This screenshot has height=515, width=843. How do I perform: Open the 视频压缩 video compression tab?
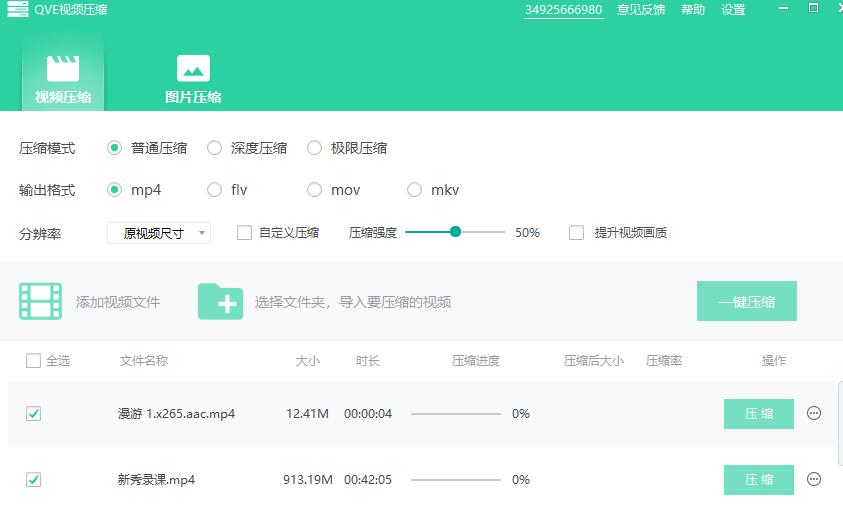[x=63, y=79]
